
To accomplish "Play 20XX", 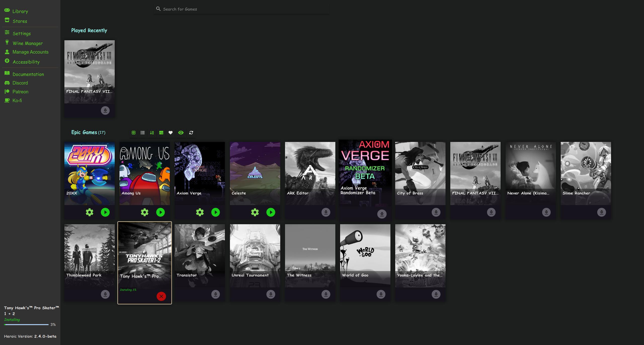I will point(105,212).
